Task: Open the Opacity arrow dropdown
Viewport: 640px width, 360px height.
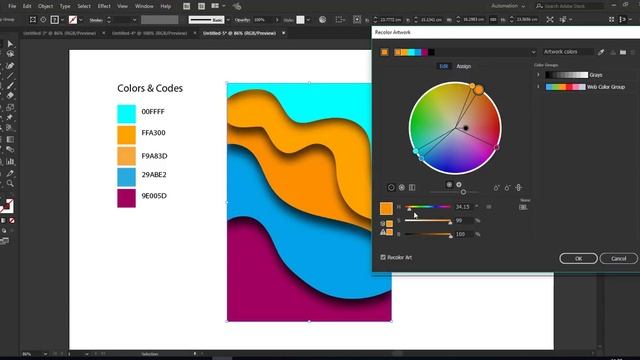Action: [277, 20]
